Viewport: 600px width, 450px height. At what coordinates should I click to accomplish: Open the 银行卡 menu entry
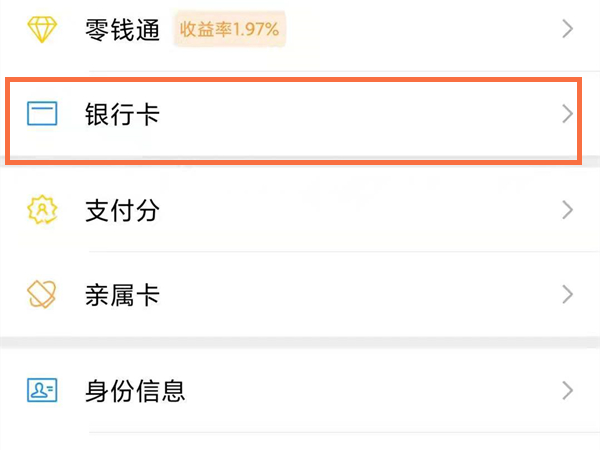pos(122,114)
